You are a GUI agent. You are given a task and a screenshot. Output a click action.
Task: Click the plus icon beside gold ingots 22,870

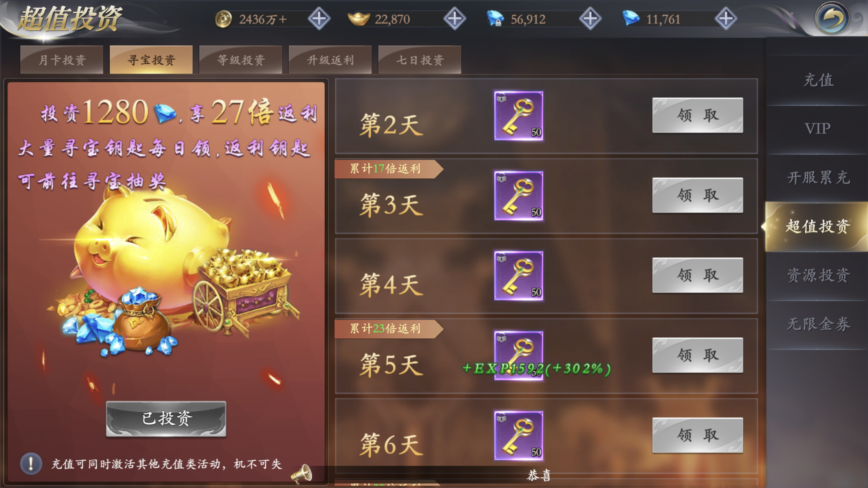454,18
